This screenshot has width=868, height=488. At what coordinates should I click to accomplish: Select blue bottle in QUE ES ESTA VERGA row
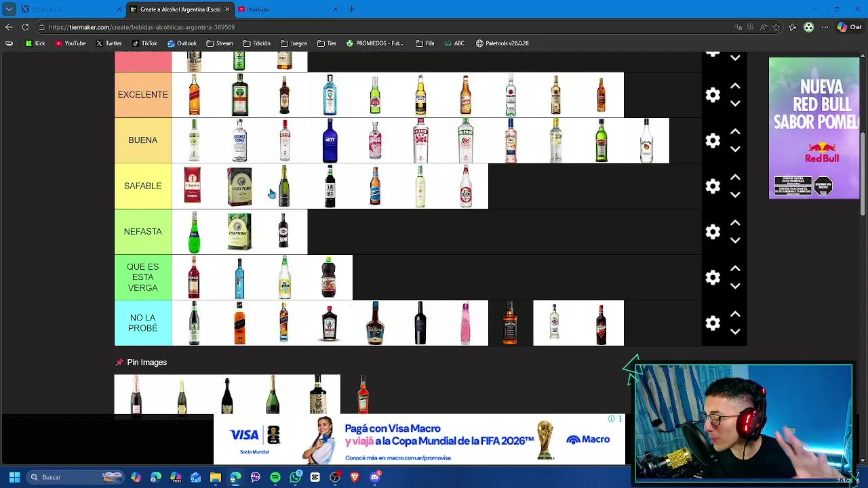coord(239,277)
